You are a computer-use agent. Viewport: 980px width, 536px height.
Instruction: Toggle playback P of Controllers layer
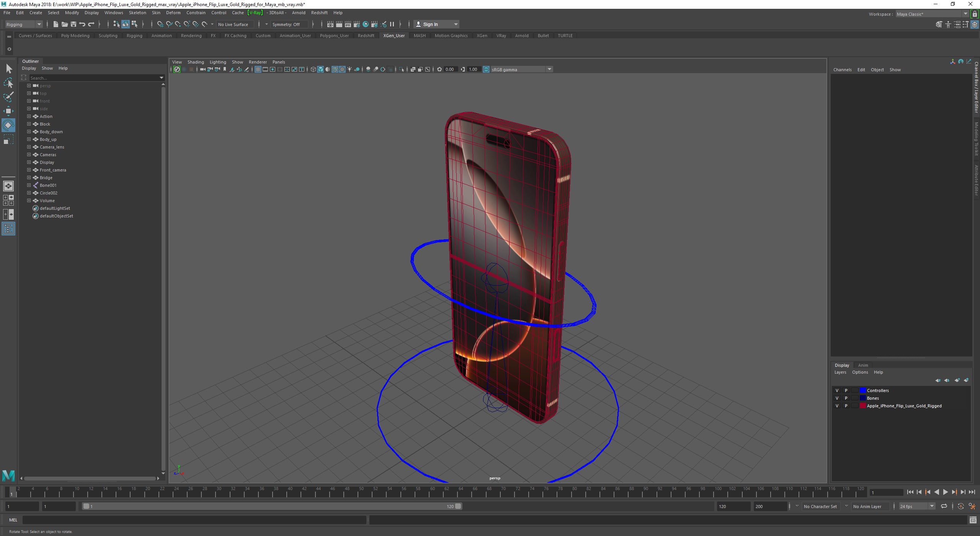(846, 391)
